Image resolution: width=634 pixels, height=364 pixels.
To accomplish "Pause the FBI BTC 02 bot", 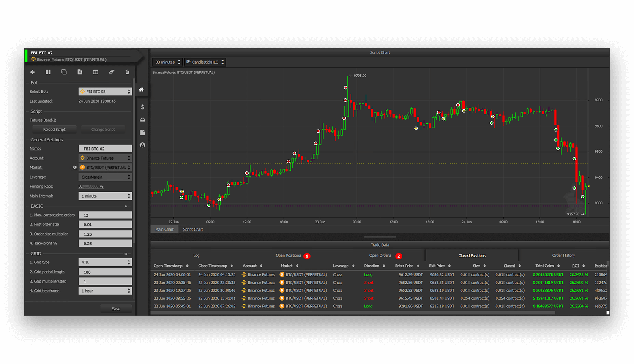I will (x=48, y=72).
